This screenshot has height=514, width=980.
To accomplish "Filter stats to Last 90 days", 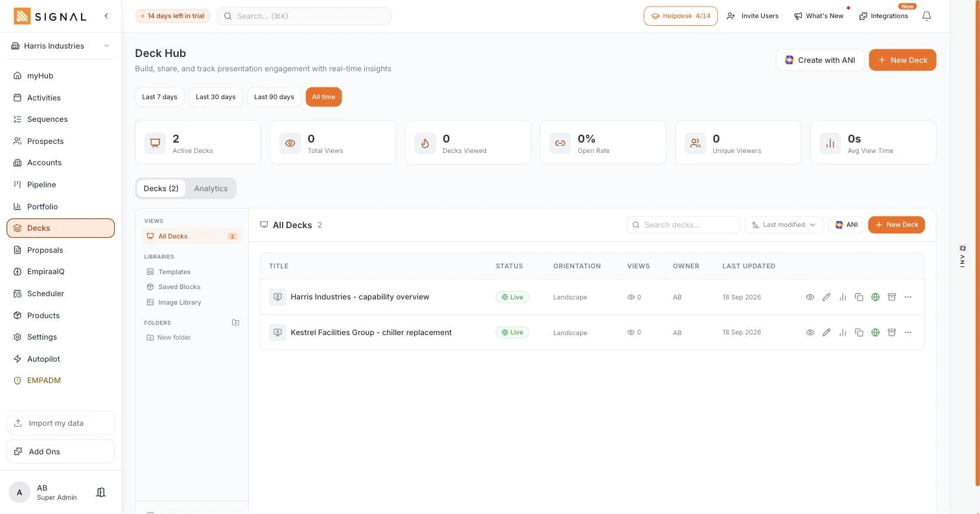I will [x=274, y=97].
